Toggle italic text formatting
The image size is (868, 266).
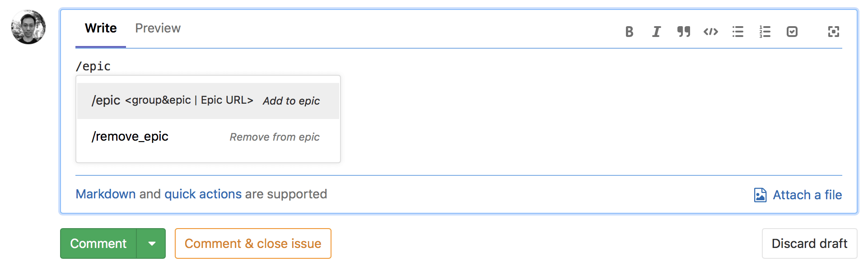pos(656,32)
